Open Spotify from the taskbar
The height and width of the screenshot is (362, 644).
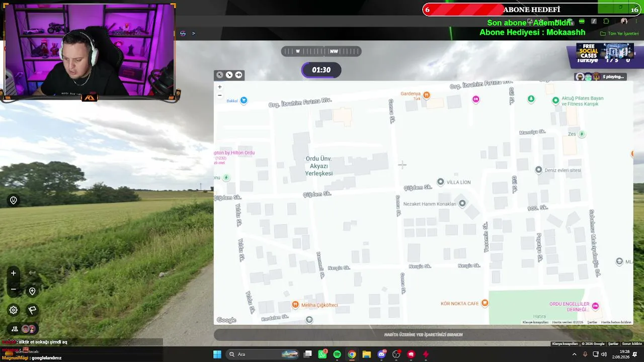point(337,354)
